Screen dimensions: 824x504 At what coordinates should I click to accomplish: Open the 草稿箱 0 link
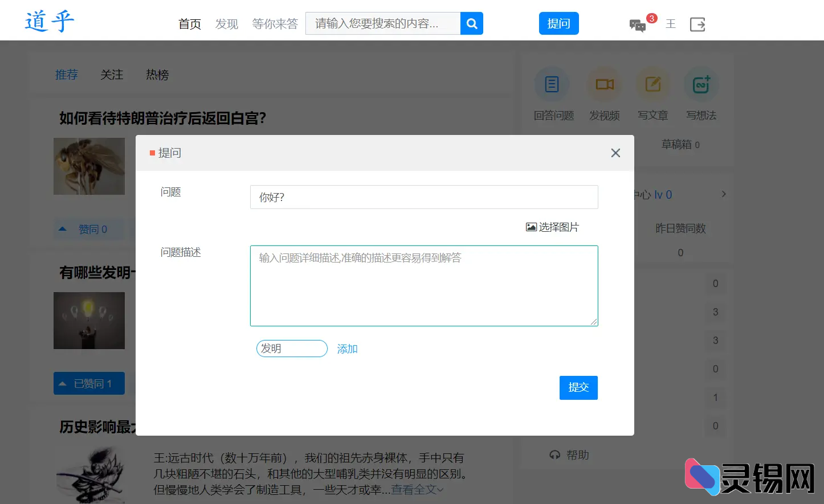[x=680, y=145]
